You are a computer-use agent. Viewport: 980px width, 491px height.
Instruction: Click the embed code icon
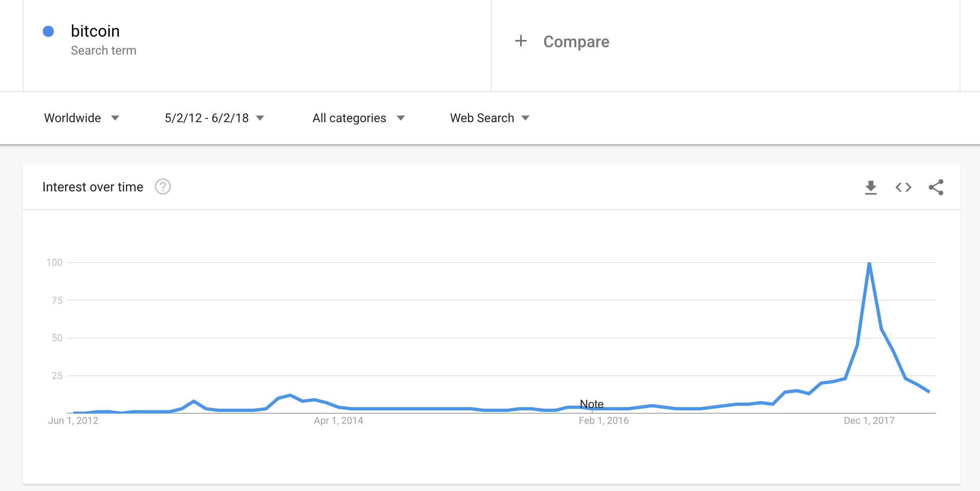pos(903,187)
